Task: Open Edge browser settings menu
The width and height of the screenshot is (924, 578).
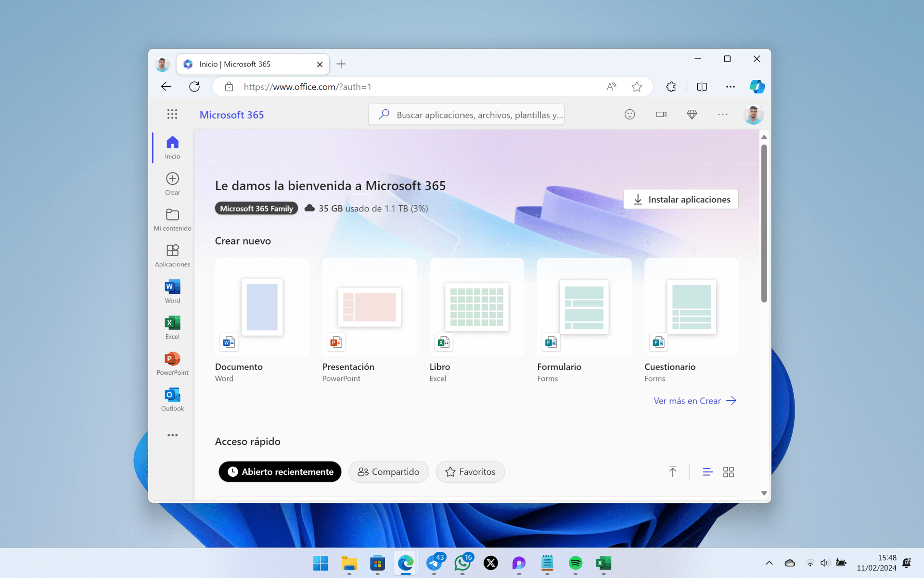Action: tap(731, 87)
